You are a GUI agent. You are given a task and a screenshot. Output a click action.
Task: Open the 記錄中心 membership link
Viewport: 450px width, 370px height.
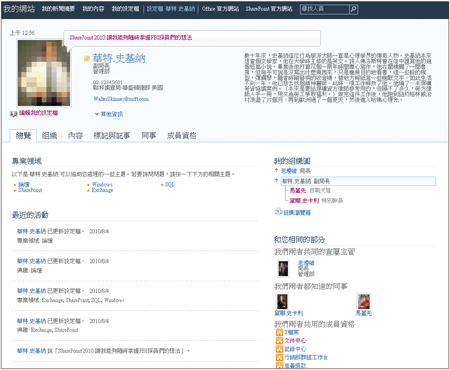coord(295,349)
